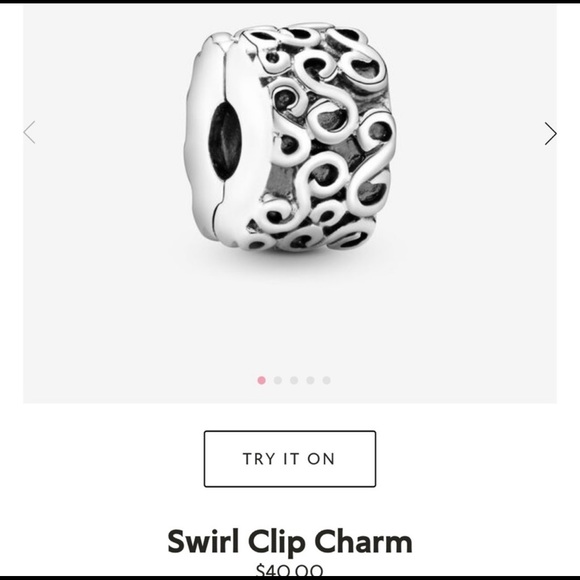Select the first pink carousel dot
580x580 pixels.
pyautogui.click(x=262, y=380)
